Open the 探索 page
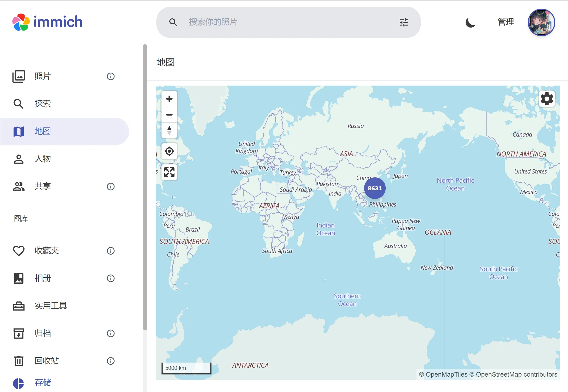The height and width of the screenshot is (392, 568). tap(43, 104)
